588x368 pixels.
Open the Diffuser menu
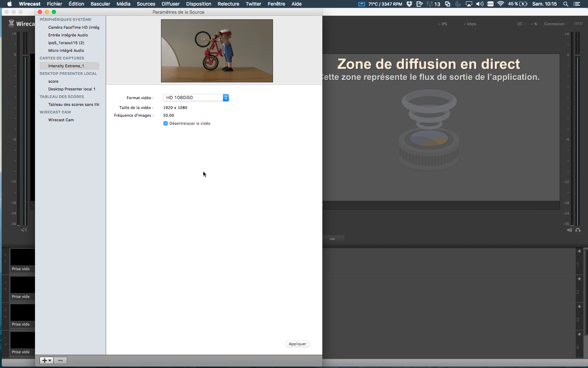click(170, 4)
